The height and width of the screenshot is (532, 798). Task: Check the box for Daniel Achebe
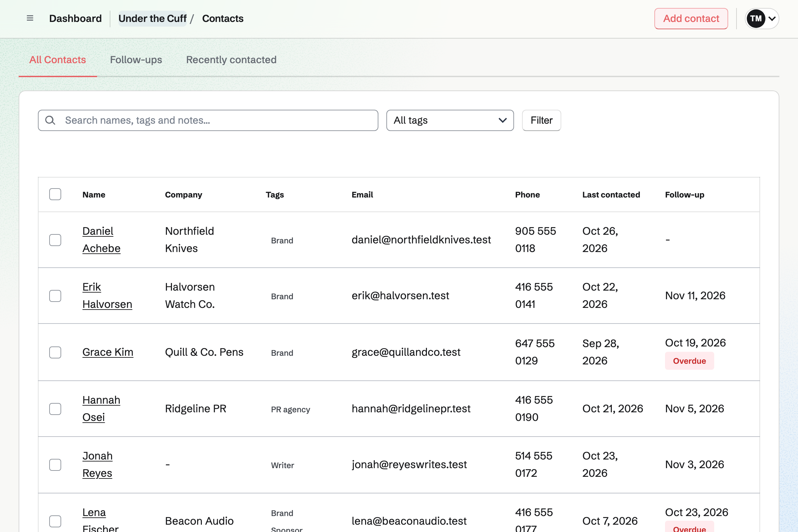pos(55,240)
